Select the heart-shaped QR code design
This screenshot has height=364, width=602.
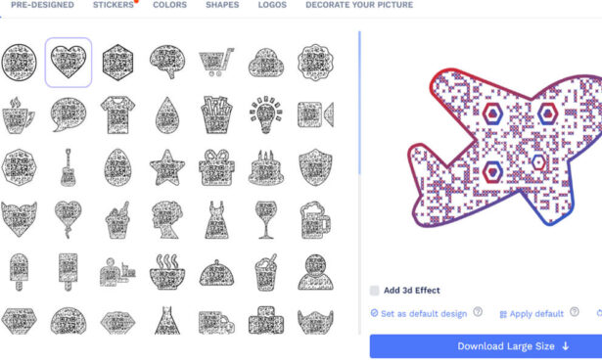pyautogui.click(x=69, y=63)
